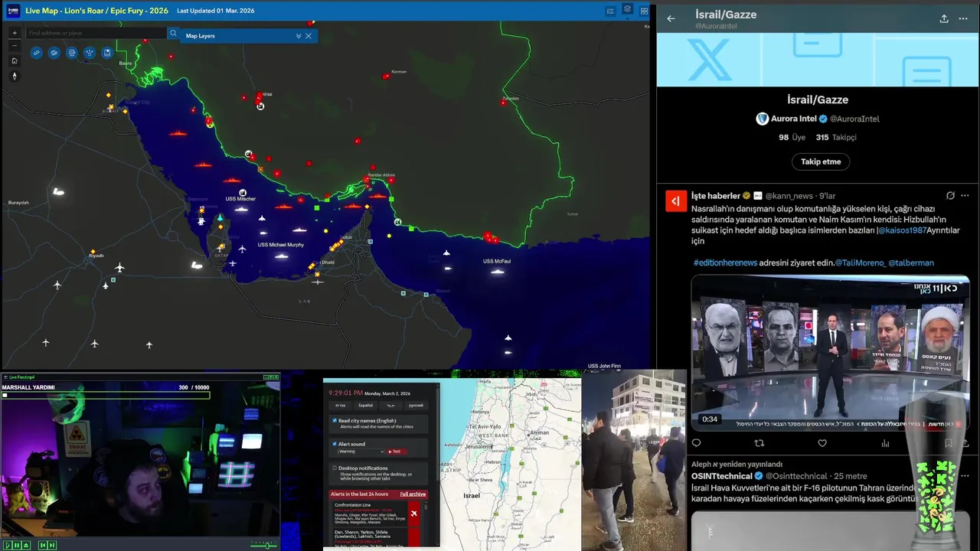The image size is (980, 551).
Task: Open the grid icon in map header
Action: point(644,11)
